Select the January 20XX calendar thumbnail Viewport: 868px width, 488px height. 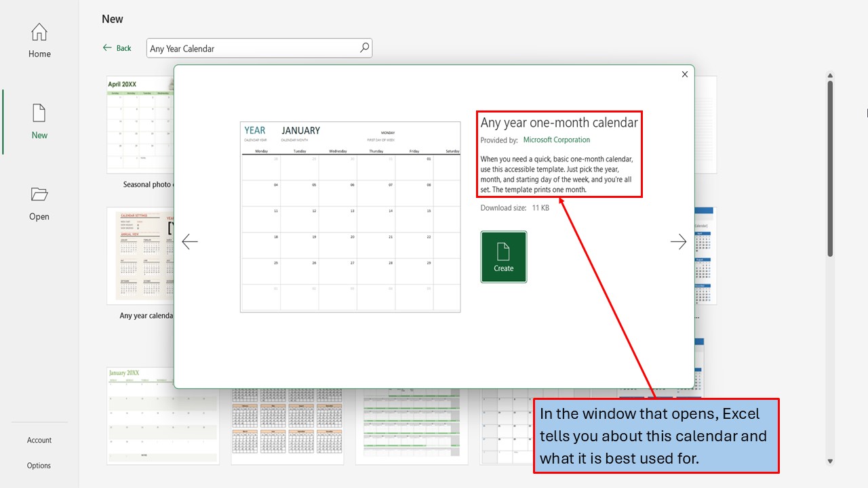coord(163,415)
